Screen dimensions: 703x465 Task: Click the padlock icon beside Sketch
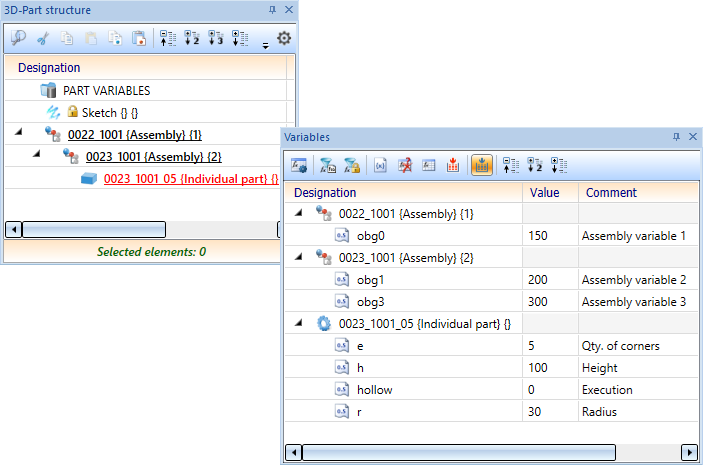click(x=73, y=111)
